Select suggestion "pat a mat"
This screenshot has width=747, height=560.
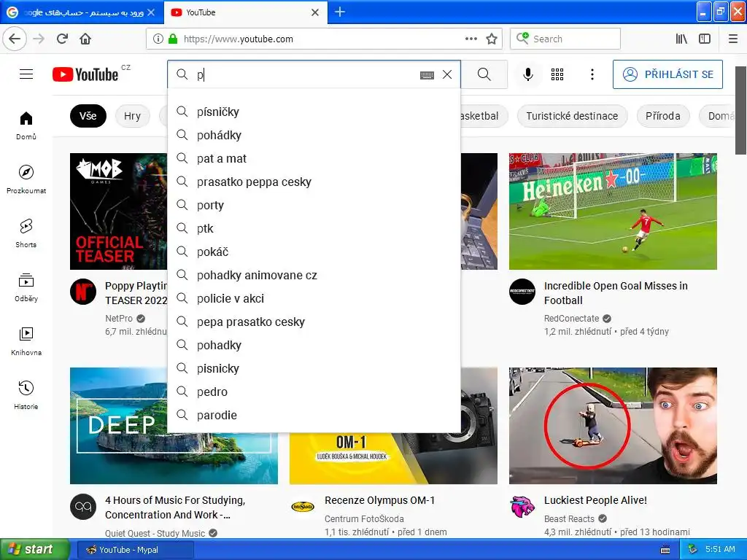click(314, 158)
